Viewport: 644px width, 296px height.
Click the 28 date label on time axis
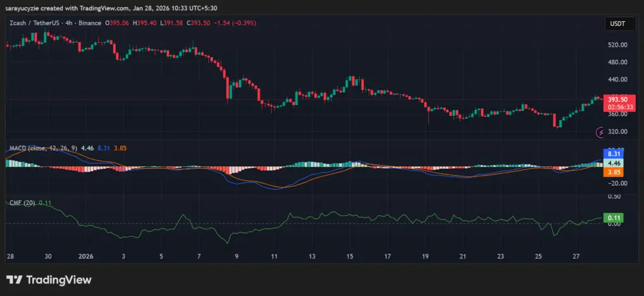click(10, 256)
